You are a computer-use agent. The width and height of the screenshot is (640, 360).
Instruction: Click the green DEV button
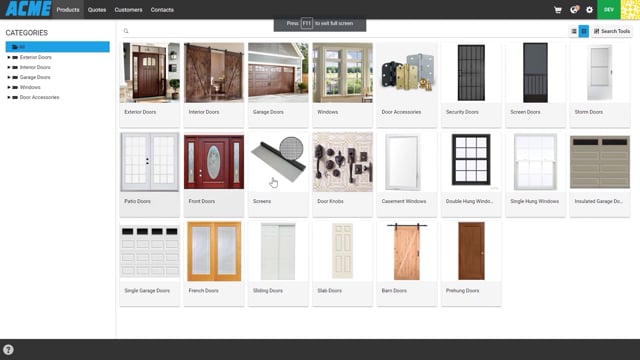[x=609, y=10]
